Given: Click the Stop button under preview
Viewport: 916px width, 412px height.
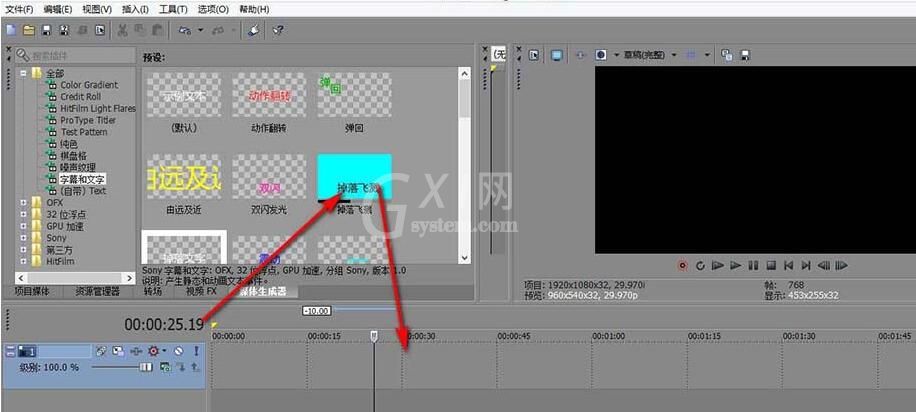Looking at the screenshot, I should [771, 266].
